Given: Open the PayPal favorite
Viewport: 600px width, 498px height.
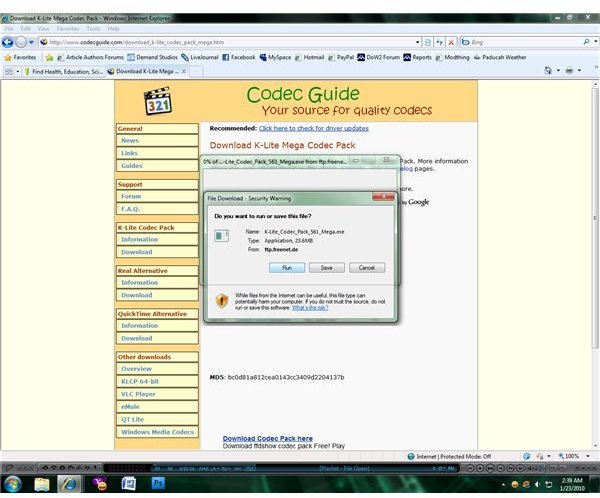Looking at the screenshot, I should point(341,57).
